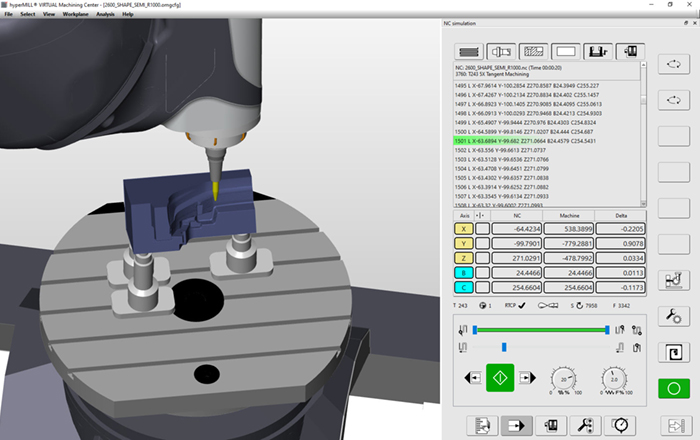The image size is (700, 440).
Task: Click the yellow Z axis button
Action: 464,258
